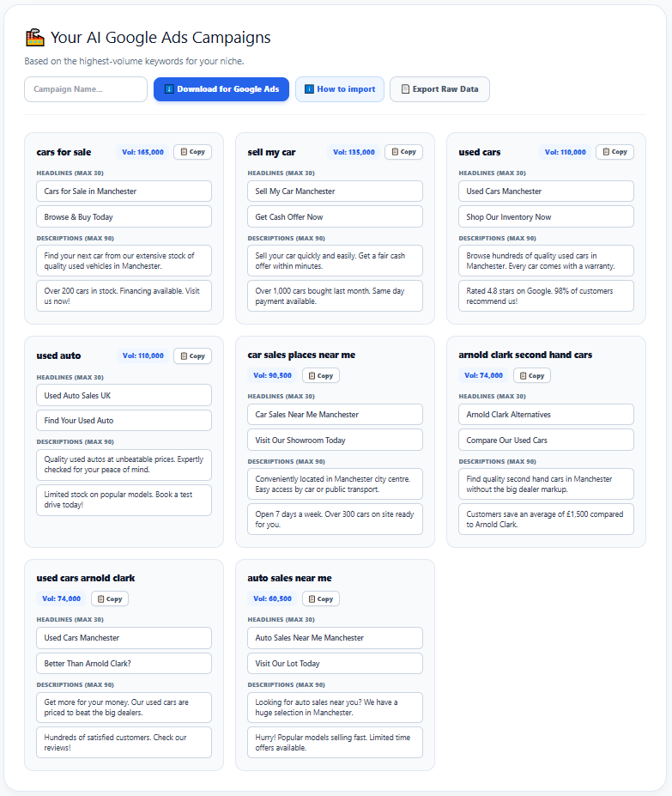Edit headline 'Better Than Arnold Clark?'

click(124, 664)
